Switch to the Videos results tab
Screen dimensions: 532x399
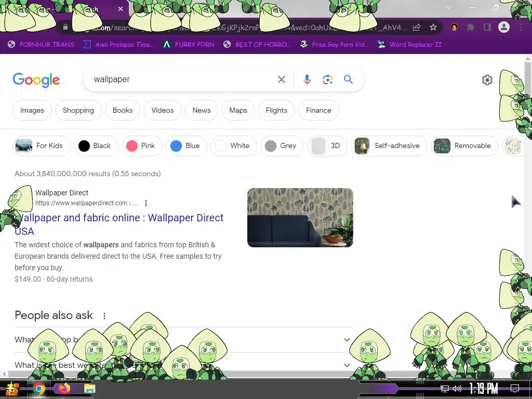tap(163, 110)
